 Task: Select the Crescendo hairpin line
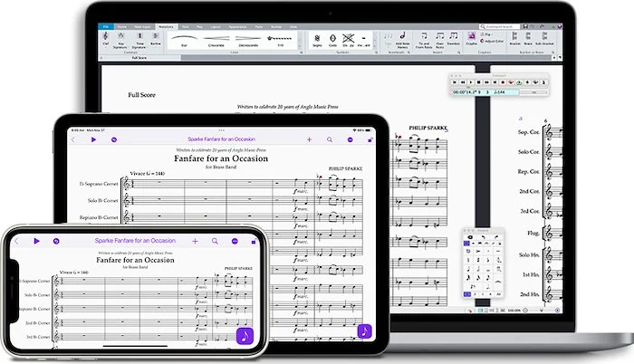(216, 41)
